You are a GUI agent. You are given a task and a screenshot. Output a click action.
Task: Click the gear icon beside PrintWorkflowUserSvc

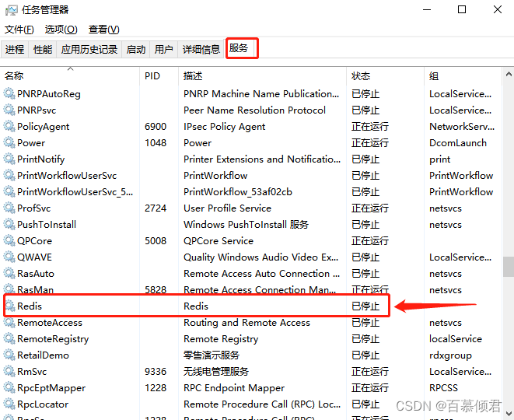coord(9,176)
